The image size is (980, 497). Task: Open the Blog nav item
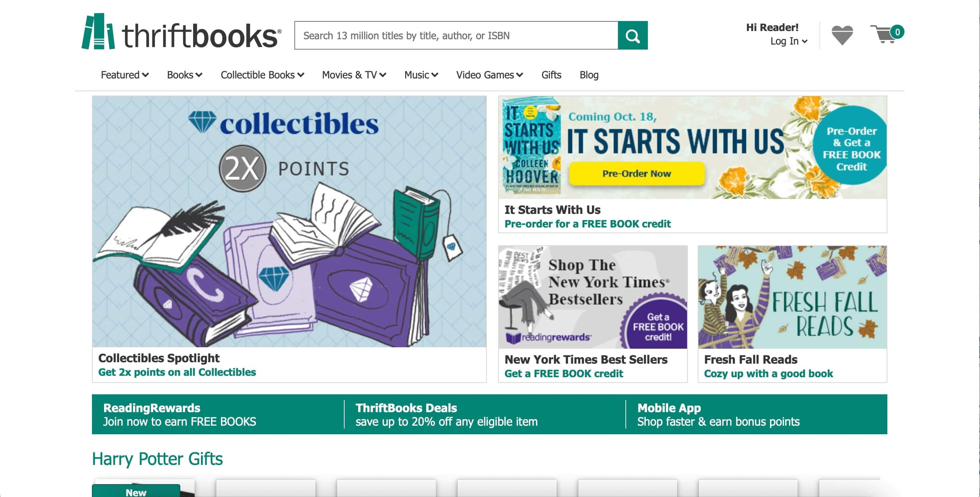click(x=588, y=75)
